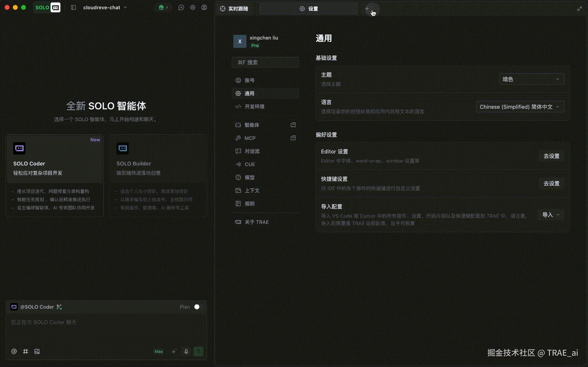Select the SOLO Coder agent card
This screenshot has width=588, height=367.
(55, 175)
